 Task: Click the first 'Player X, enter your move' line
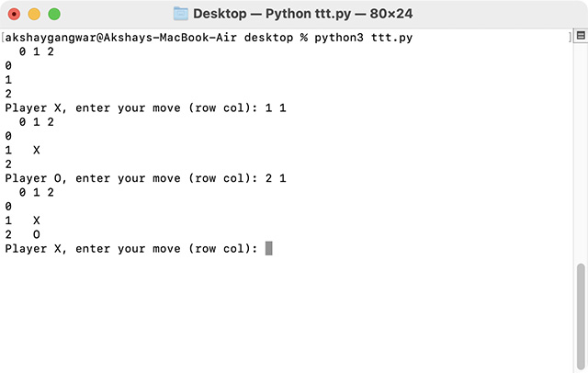145,108
